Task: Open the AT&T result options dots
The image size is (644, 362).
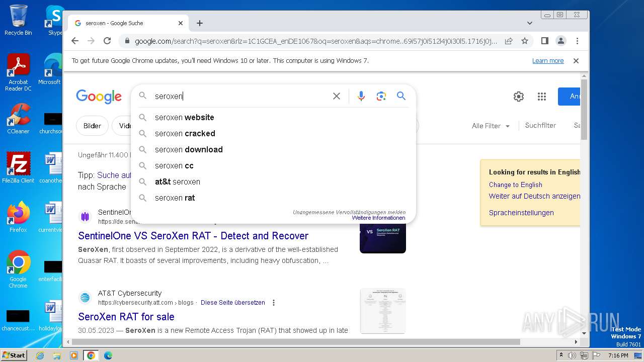Action: pyautogui.click(x=274, y=303)
